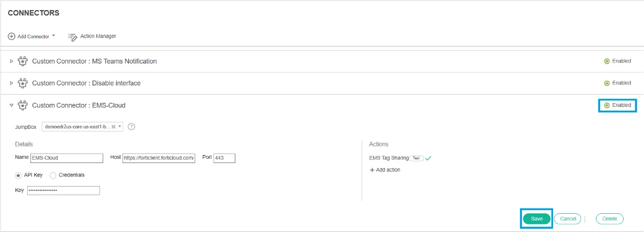
Task: Clear the JumpBox selection with the x icon
Action: pos(113,127)
